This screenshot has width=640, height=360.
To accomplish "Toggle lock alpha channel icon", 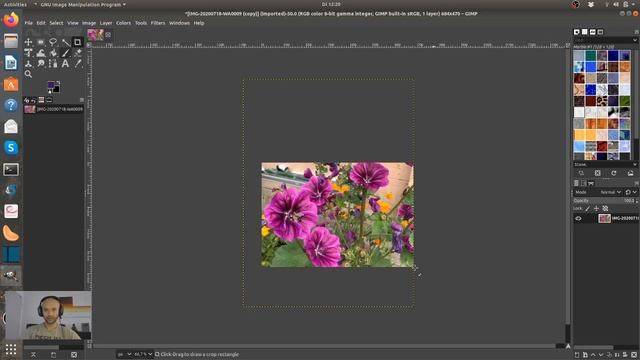I will coord(605,209).
